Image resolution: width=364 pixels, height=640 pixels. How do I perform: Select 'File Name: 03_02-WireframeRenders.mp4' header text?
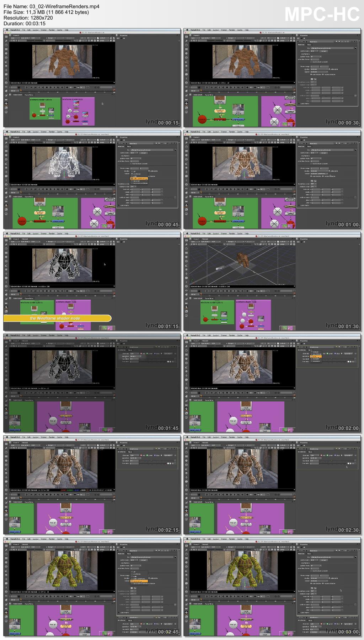(x=52, y=6)
